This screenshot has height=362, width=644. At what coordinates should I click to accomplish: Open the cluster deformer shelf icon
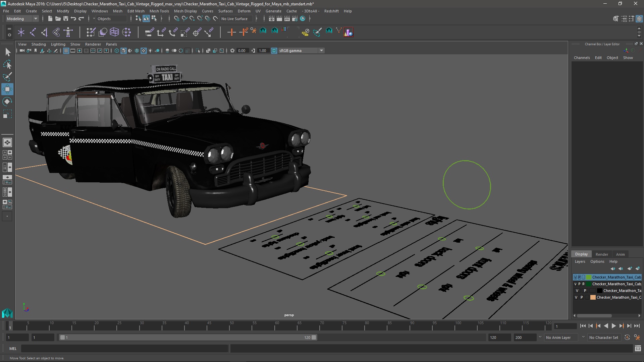[126, 32]
